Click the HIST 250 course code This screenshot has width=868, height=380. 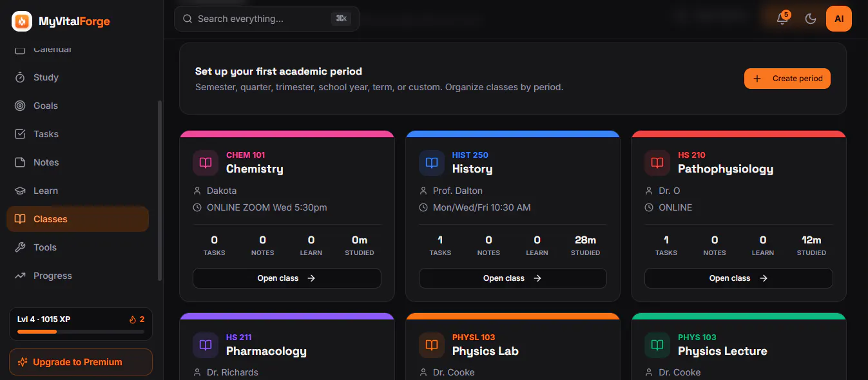(470, 155)
